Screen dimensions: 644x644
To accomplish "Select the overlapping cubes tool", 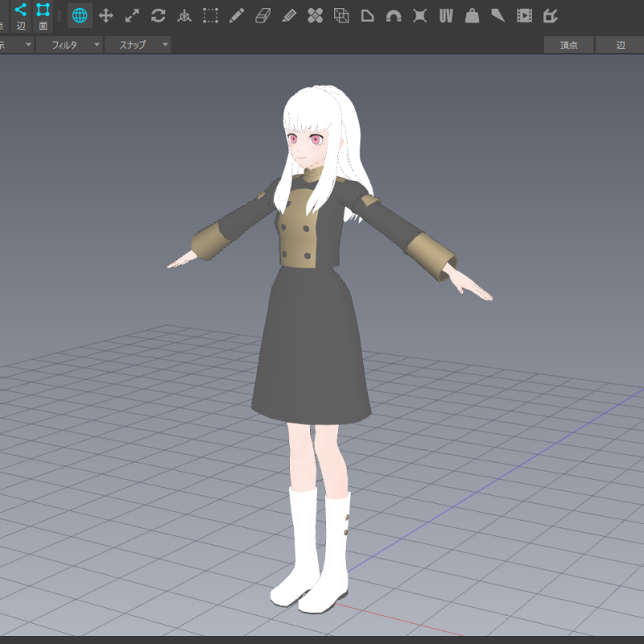I will point(341,16).
